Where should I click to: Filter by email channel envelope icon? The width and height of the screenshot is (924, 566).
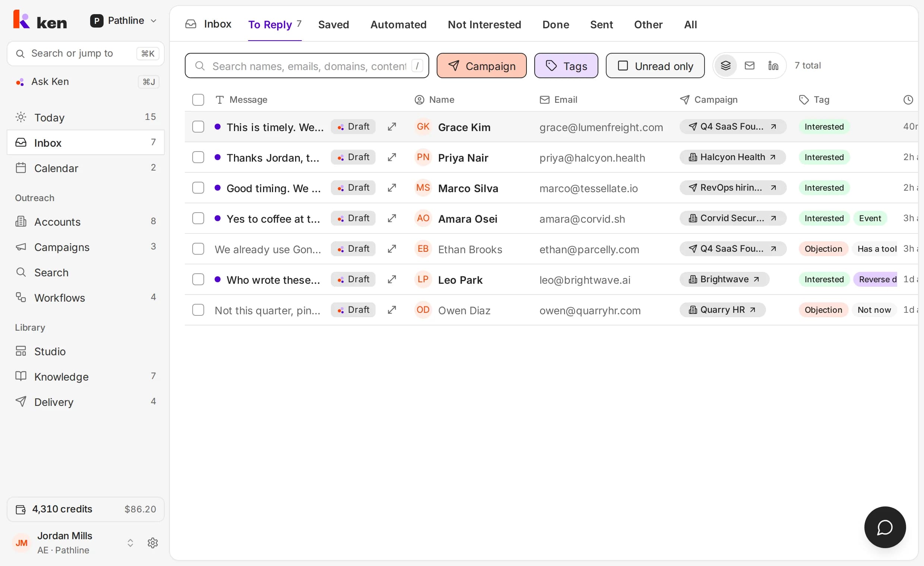(x=749, y=66)
